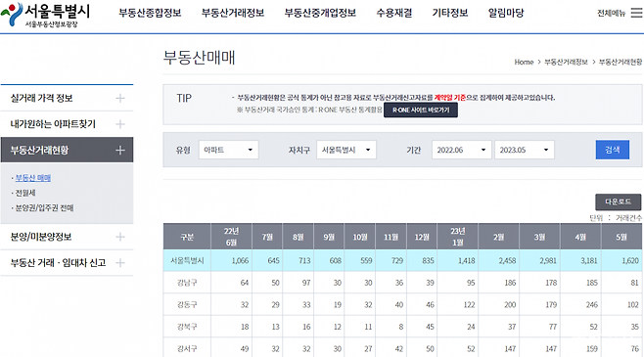
Task: Open 분양권/입주권 전매 sidebar link
Action: [x=44, y=208]
